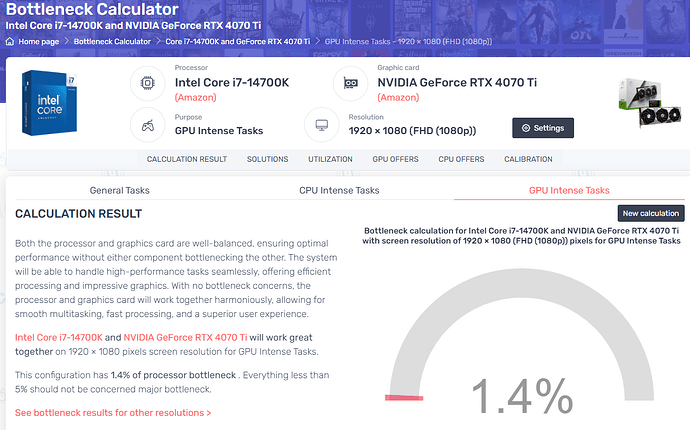690x430 pixels.
Task: Start a New calculation
Action: tap(651, 213)
